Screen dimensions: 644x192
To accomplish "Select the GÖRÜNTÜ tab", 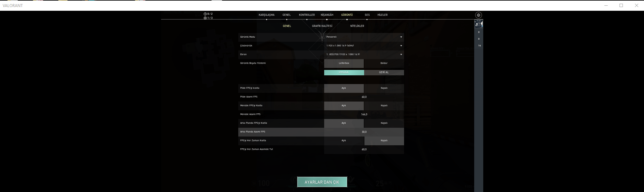I will 347,15.
